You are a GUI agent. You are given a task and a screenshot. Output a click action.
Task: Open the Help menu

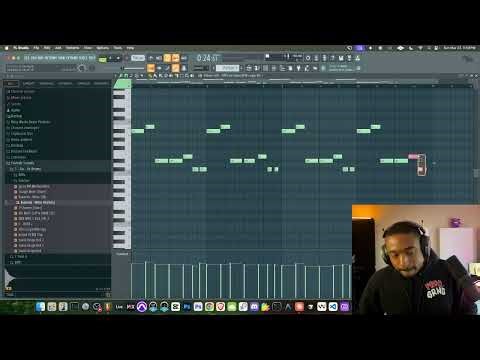(130, 48)
